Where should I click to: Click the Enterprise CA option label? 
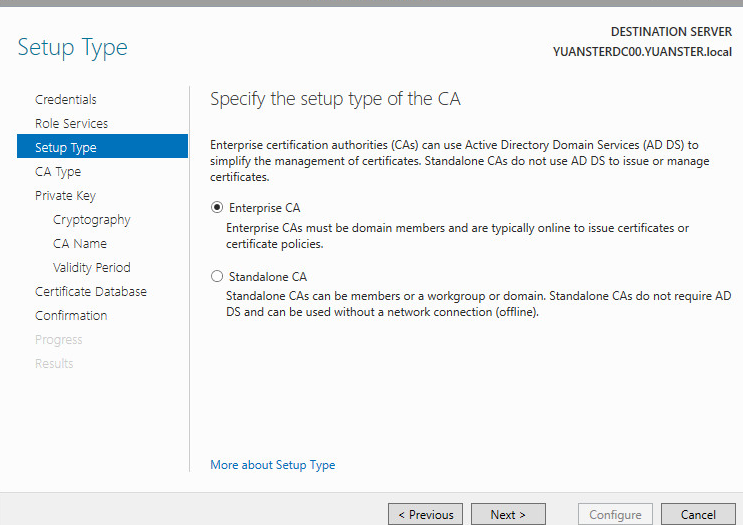pos(264,208)
